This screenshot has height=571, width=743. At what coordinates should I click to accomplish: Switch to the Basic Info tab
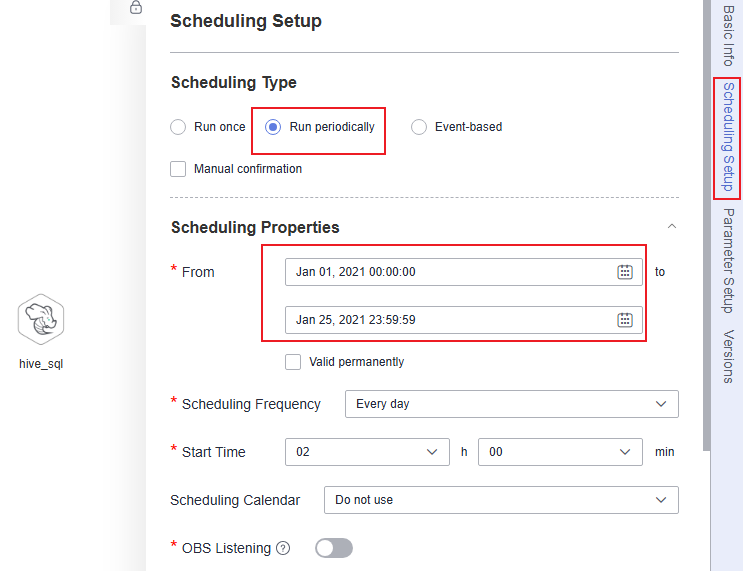728,35
